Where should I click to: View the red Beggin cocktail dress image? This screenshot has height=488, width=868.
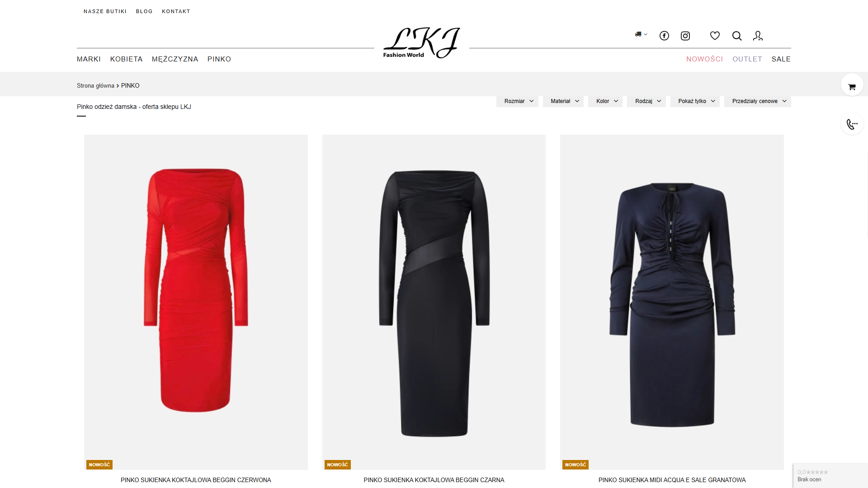[x=196, y=302]
